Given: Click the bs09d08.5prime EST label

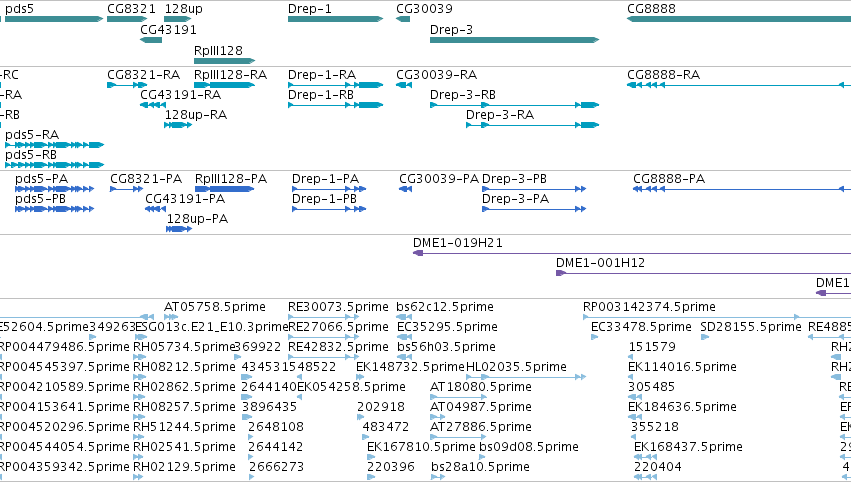Looking at the screenshot, I should [x=529, y=447].
